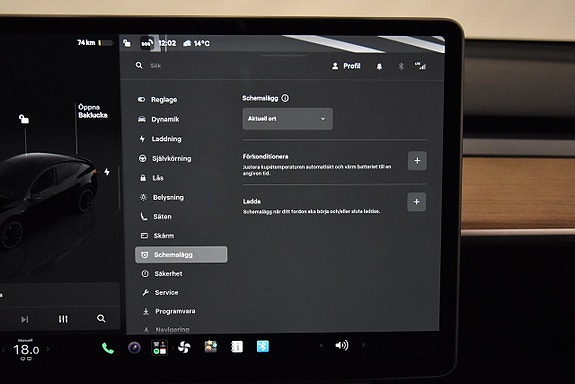
Task: Open the manual info icon in dock
Action: pos(237,347)
